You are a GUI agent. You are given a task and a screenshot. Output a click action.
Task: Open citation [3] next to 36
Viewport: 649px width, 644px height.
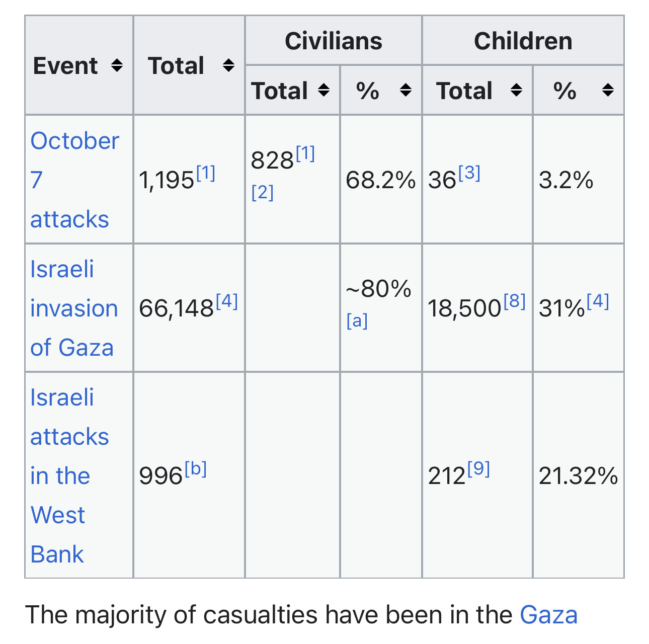click(x=469, y=173)
